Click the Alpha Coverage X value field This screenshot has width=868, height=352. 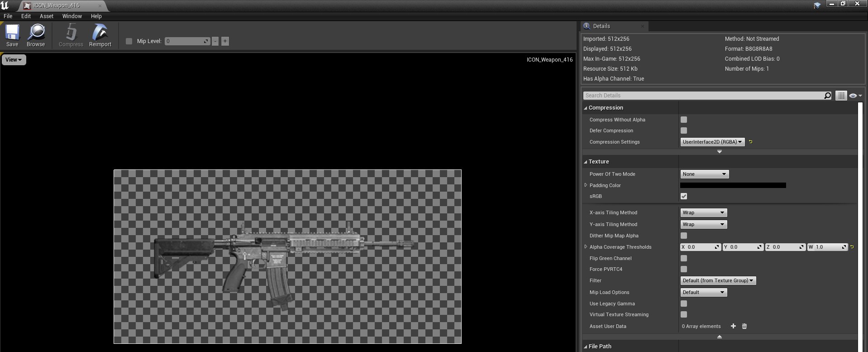701,247
